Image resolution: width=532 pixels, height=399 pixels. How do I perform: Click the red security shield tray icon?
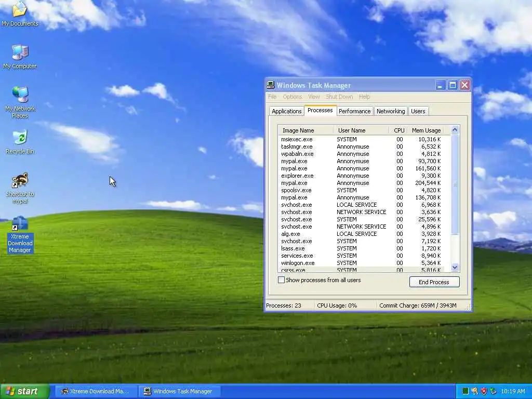point(484,391)
